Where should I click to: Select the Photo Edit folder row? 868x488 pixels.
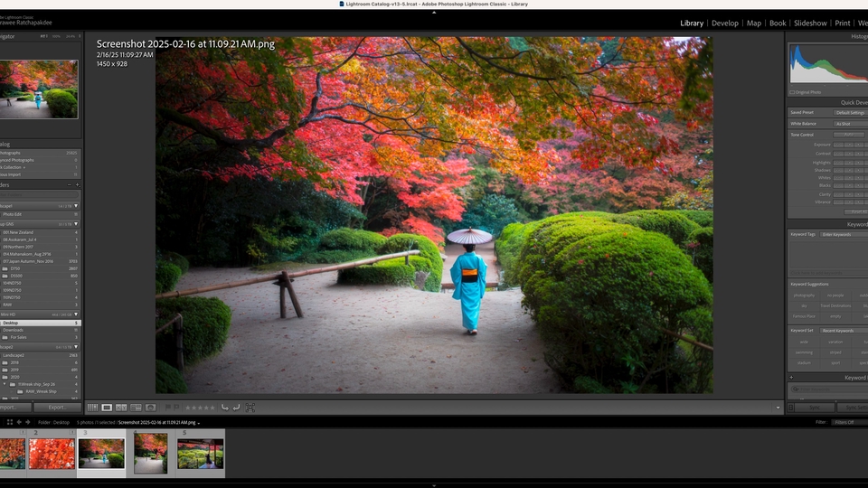pos(40,214)
